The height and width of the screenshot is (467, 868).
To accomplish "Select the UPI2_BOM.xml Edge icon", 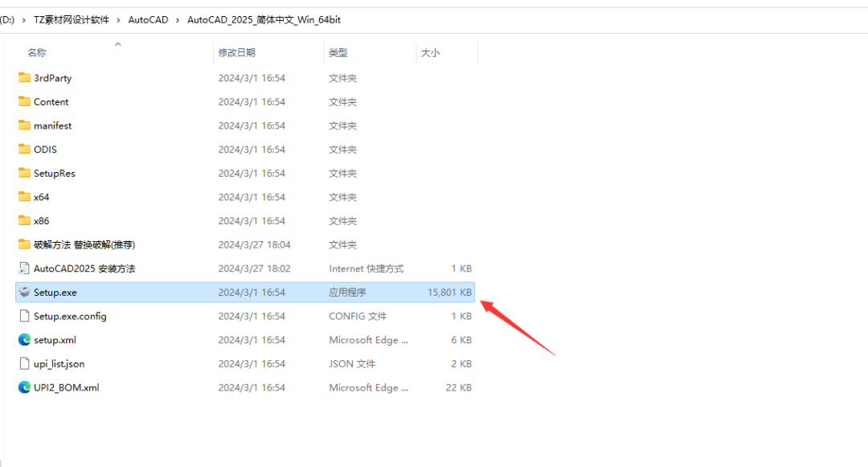I will [24, 387].
